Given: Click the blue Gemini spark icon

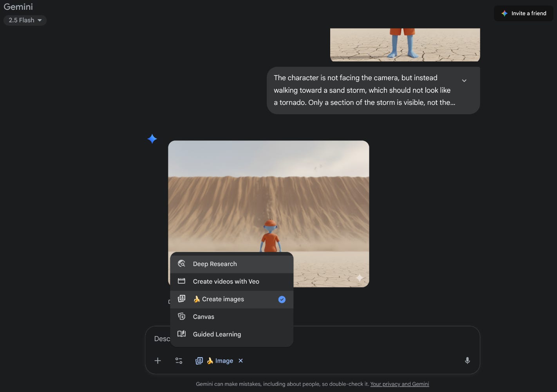Looking at the screenshot, I should [x=152, y=138].
